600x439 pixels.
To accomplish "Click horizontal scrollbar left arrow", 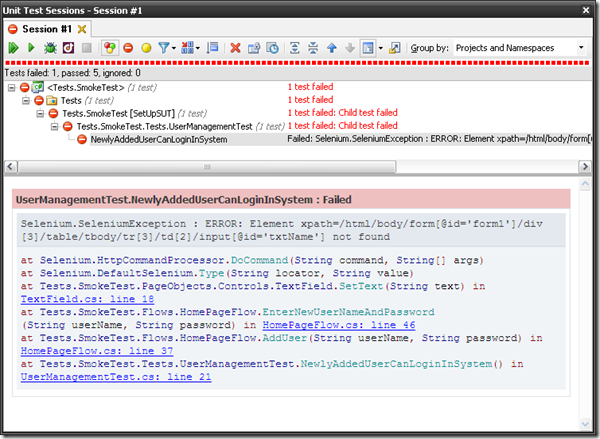I will click(x=10, y=167).
